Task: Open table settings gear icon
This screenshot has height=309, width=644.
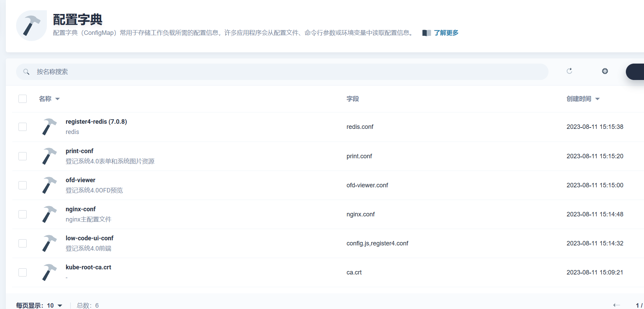Action: pyautogui.click(x=605, y=71)
